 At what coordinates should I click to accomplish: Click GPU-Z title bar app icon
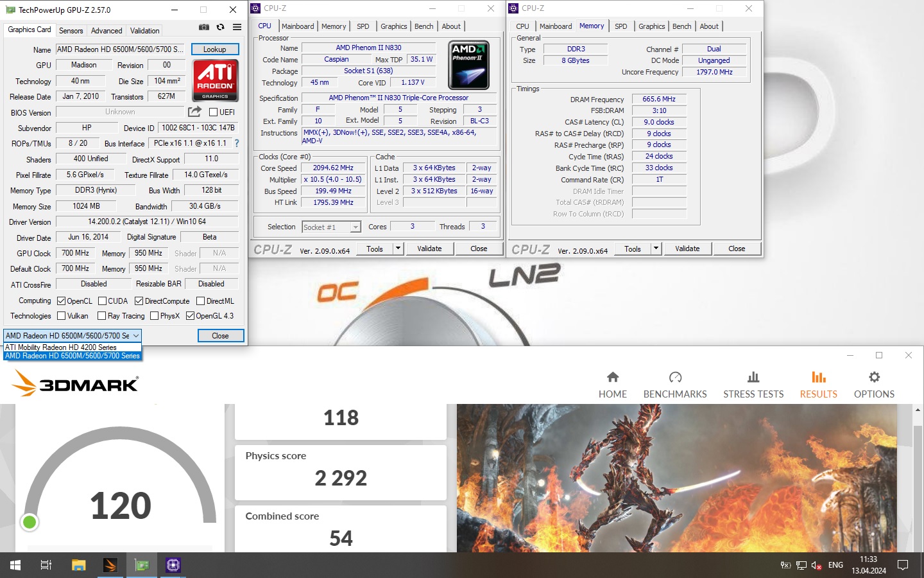pos(10,10)
